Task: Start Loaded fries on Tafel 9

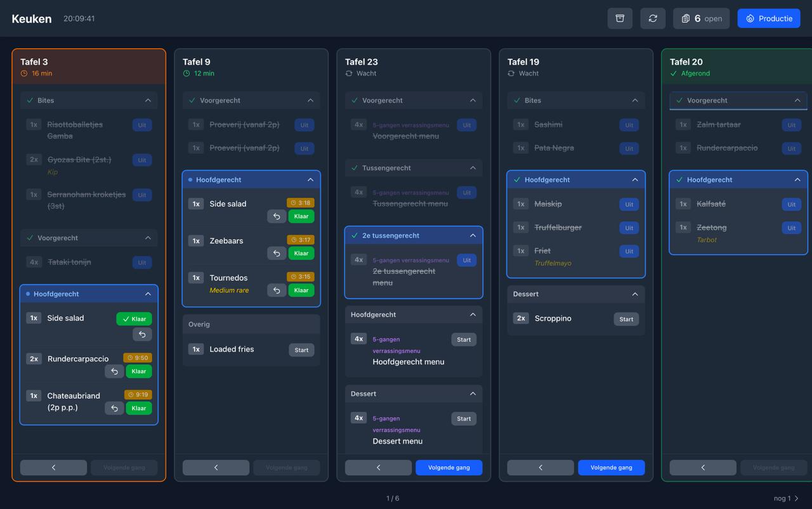Action: (301, 350)
